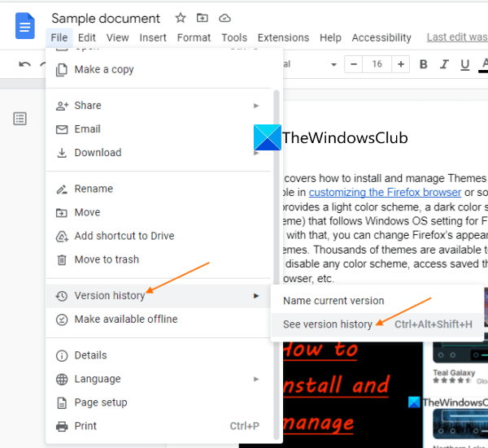Viewport: 488px width, 448px height.
Task: Select Move in File menu
Action: (158, 212)
